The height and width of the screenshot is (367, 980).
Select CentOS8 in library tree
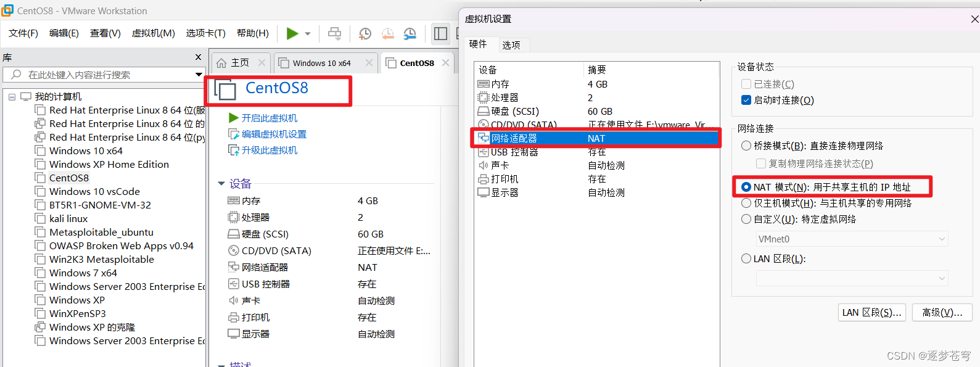coord(69,178)
